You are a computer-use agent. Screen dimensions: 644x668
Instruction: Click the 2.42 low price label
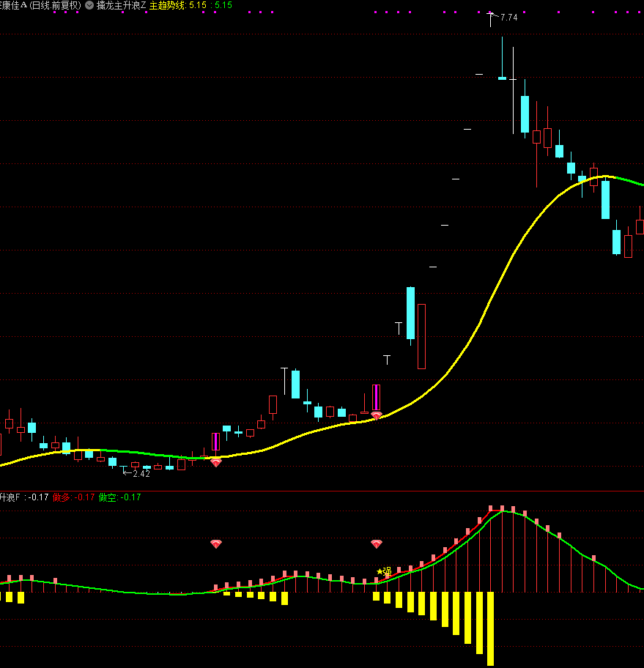coord(141,474)
